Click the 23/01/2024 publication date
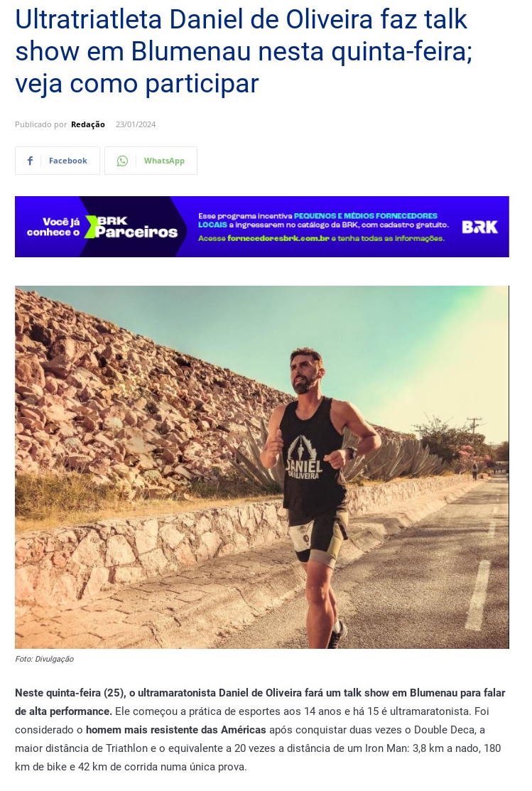532x791 pixels. coord(136,124)
